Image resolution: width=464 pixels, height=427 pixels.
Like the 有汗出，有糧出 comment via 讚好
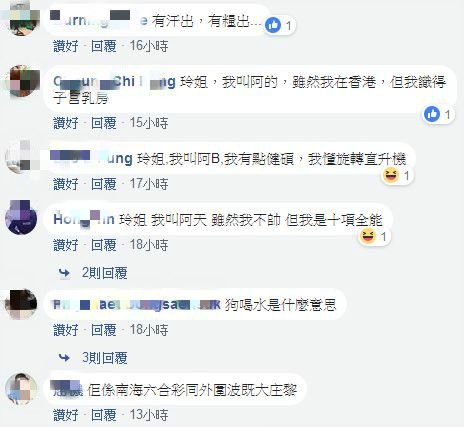click(x=66, y=46)
